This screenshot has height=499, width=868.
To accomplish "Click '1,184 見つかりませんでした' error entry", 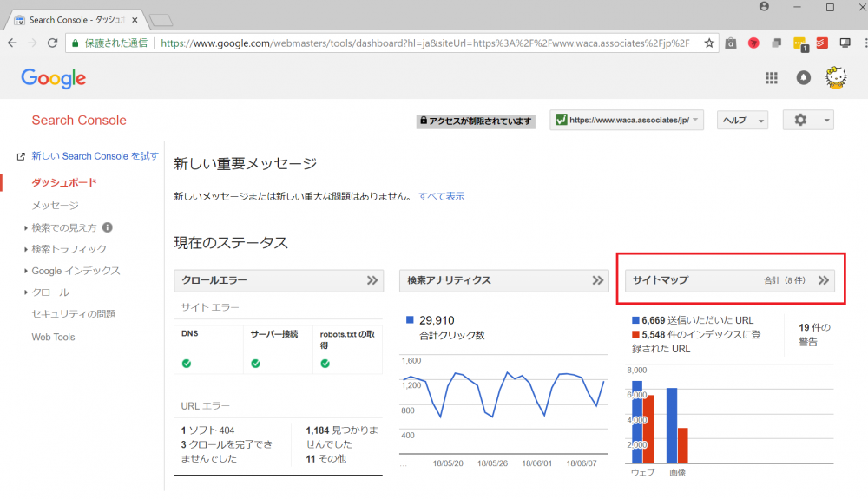I will tap(342, 437).
